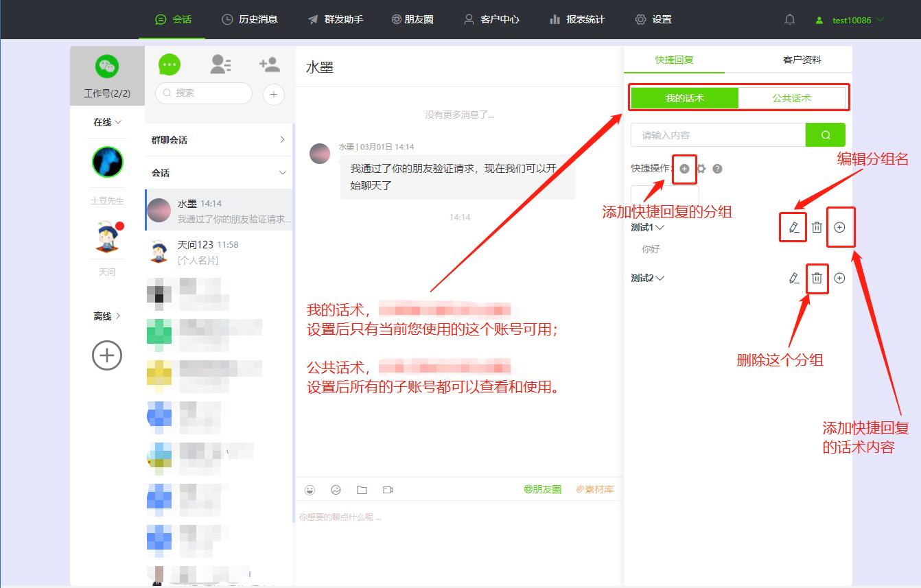921x588 pixels.
Task: Click the contacts icon above chat list
Action: (220, 63)
